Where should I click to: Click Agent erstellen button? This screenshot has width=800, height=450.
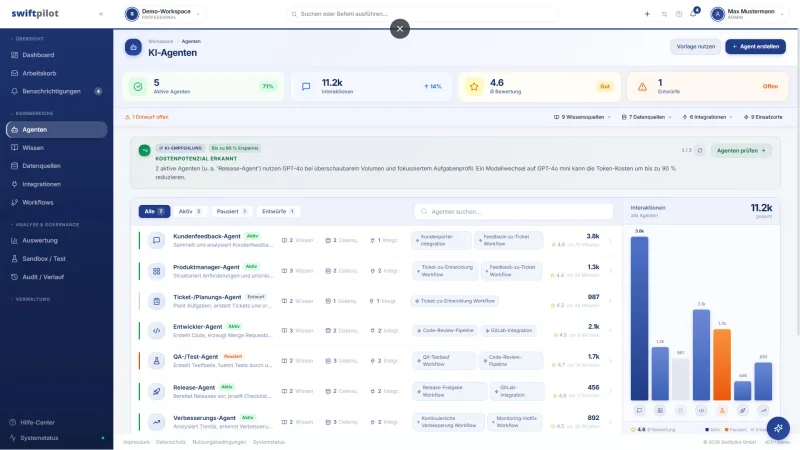click(756, 46)
